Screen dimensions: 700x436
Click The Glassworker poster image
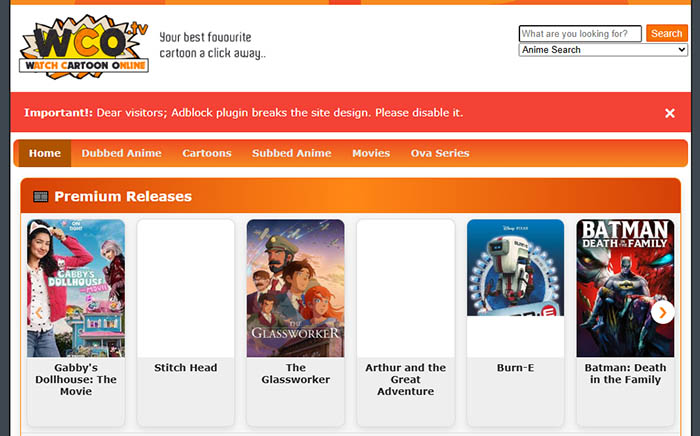click(x=295, y=288)
